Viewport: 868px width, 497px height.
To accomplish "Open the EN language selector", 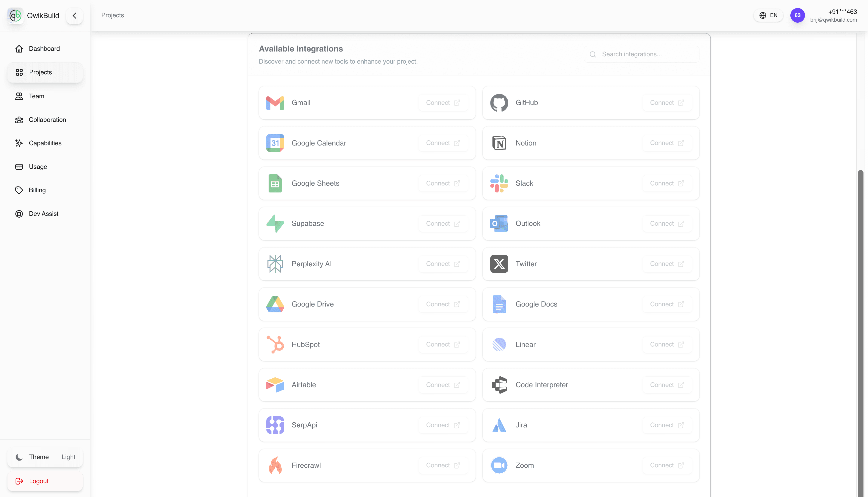I will tap(768, 15).
